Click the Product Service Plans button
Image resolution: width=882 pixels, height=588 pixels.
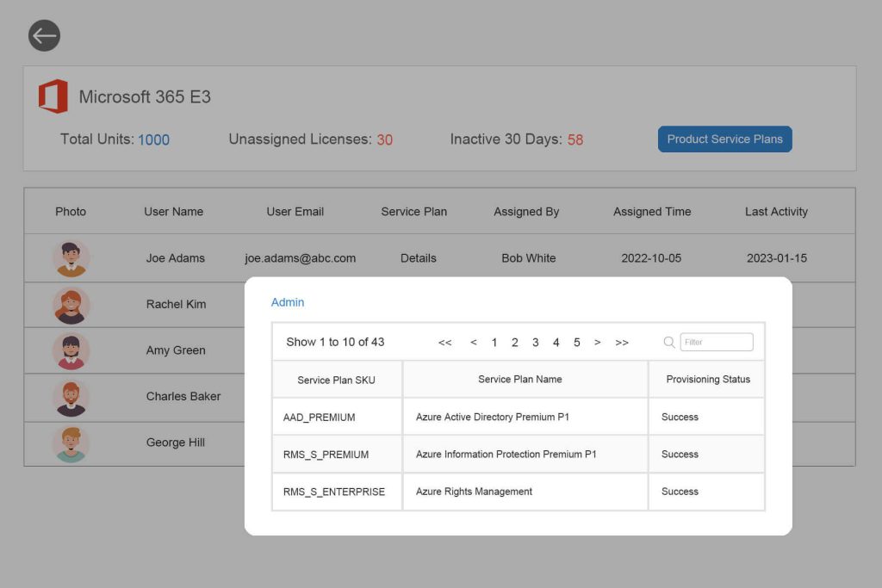point(724,139)
